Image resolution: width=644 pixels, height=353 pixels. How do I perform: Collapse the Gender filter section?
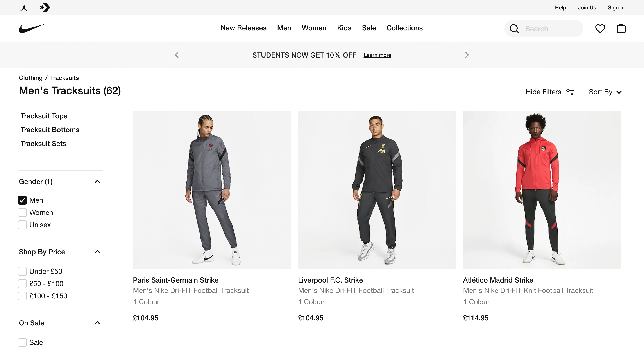(97, 181)
